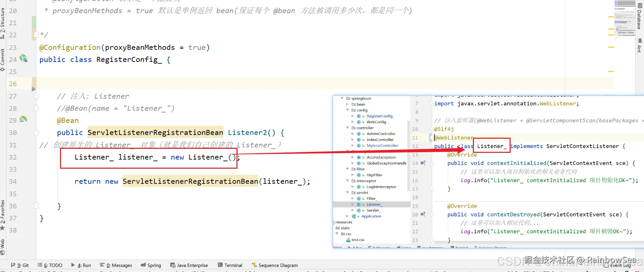Click the contextDestroyed method name

point(513,214)
